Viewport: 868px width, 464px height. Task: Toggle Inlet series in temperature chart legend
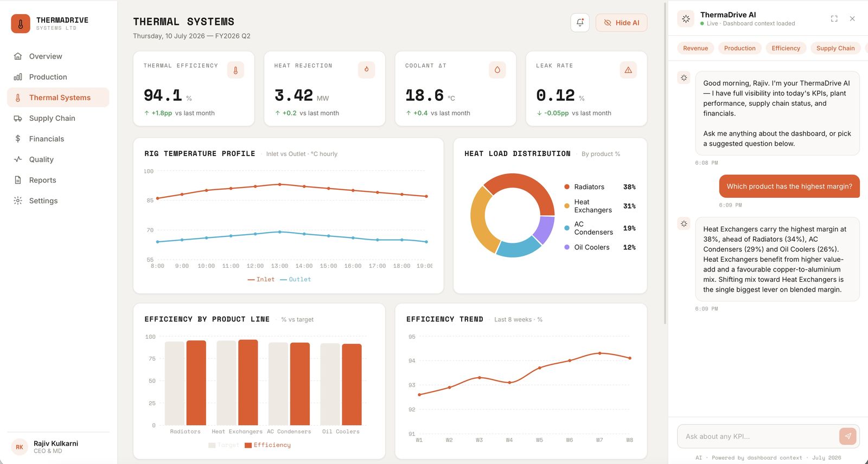coord(261,280)
